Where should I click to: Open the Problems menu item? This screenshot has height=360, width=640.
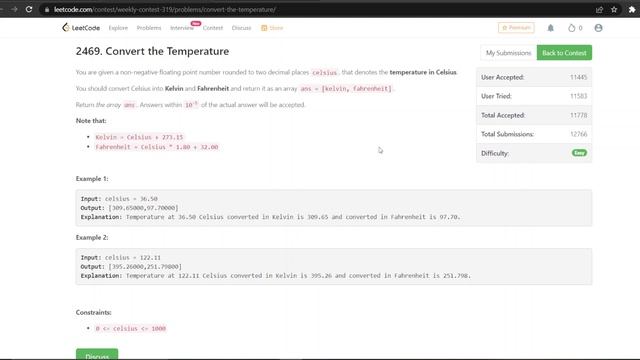(x=149, y=28)
